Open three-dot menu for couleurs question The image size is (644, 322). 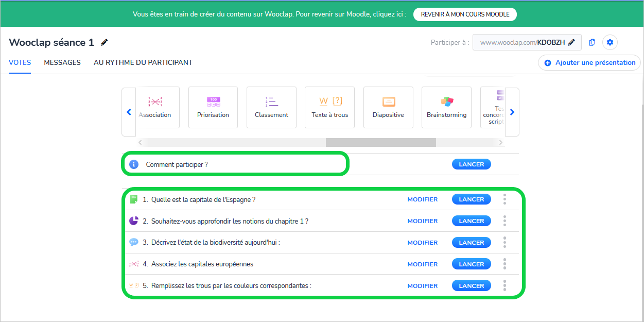pos(504,285)
